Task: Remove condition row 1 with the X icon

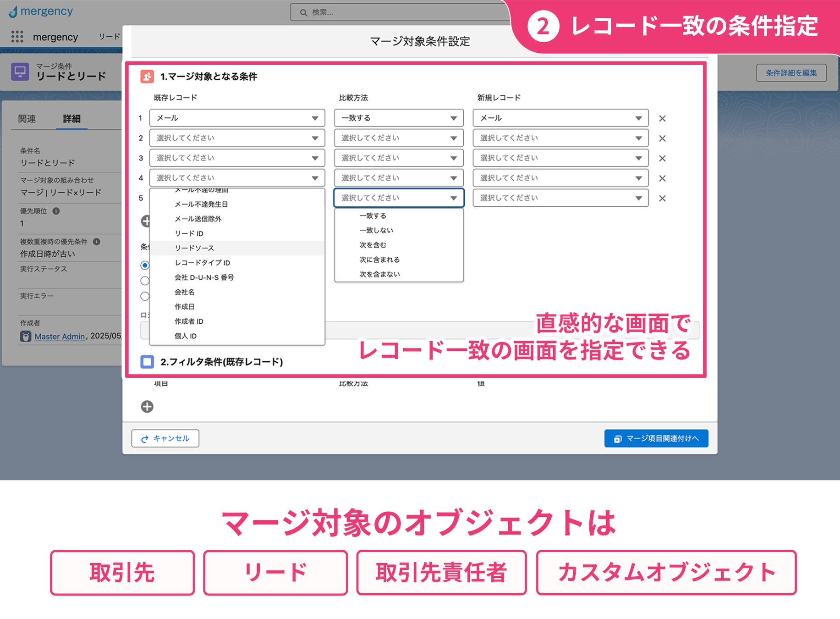Action: [662, 118]
